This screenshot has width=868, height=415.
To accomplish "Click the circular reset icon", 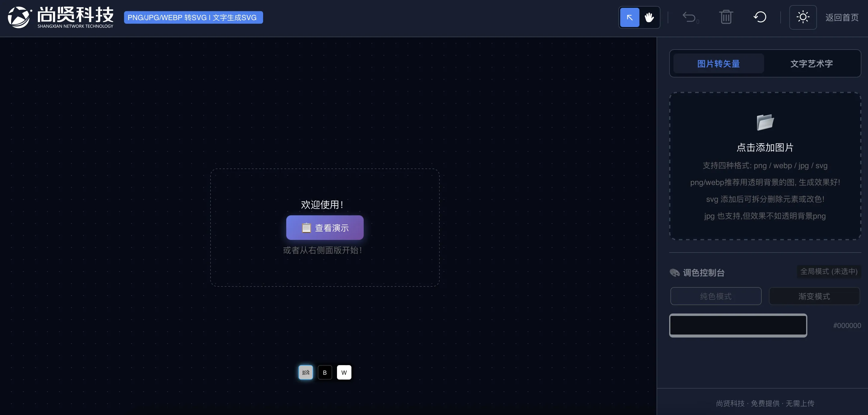I will [x=760, y=17].
